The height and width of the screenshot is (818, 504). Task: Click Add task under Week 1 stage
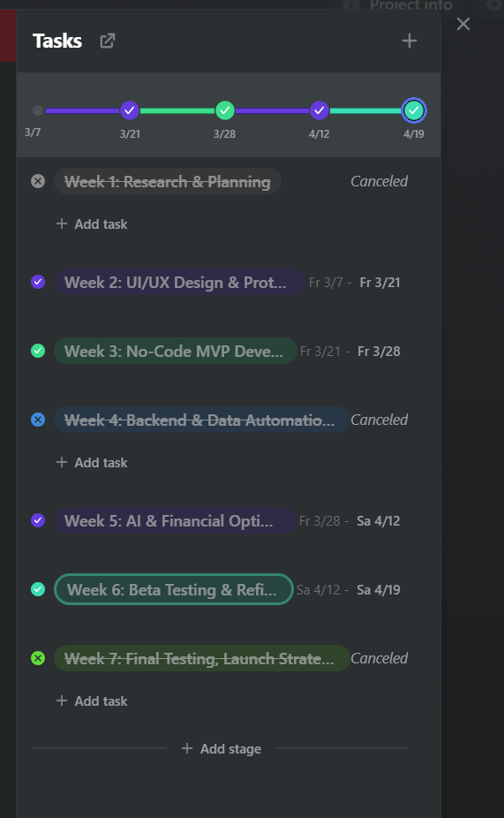point(92,224)
